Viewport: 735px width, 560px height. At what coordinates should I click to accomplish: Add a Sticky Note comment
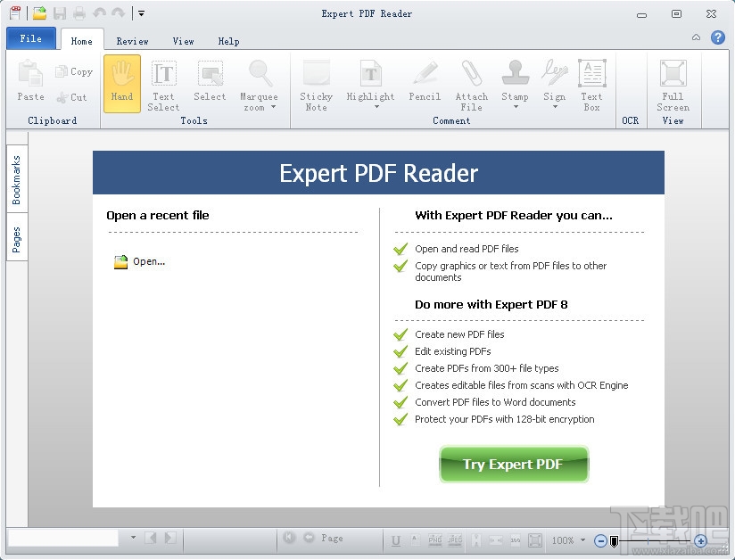[x=317, y=85]
